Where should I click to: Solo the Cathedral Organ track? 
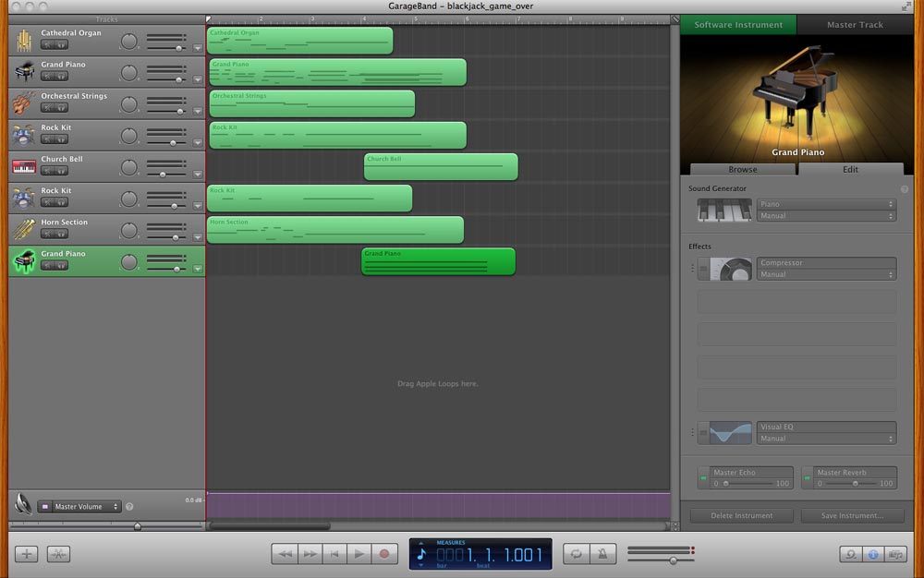[x=61, y=44]
